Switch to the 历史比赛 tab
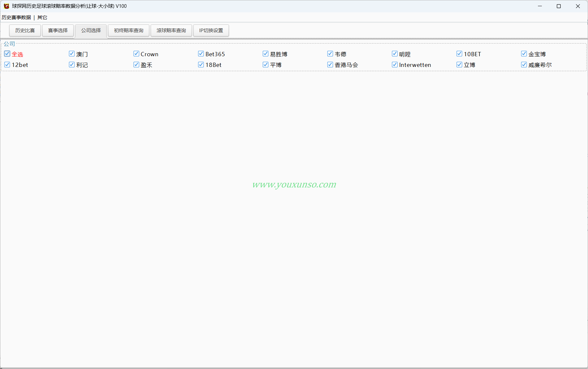The width and height of the screenshot is (588, 369). (x=25, y=31)
